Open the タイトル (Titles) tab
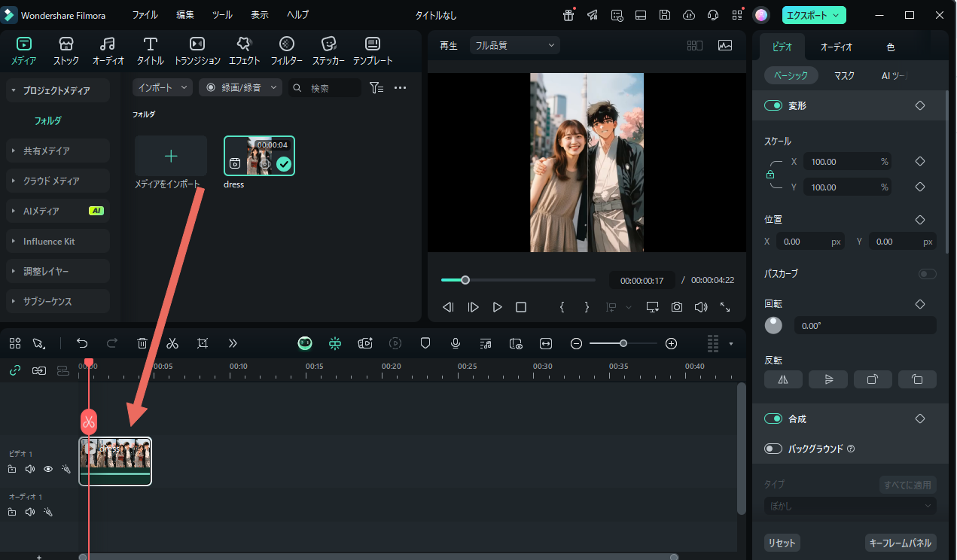957x560 pixels. (151, 51)
